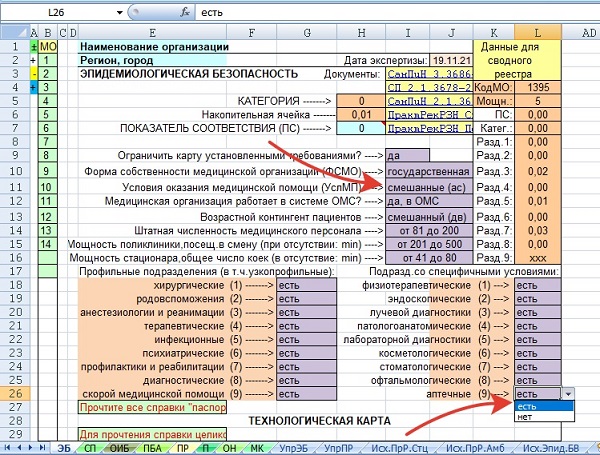This screenshot has width=600, height=455.
Task: Click the MO number 10 cell in column B
Action: pos(48,188)
